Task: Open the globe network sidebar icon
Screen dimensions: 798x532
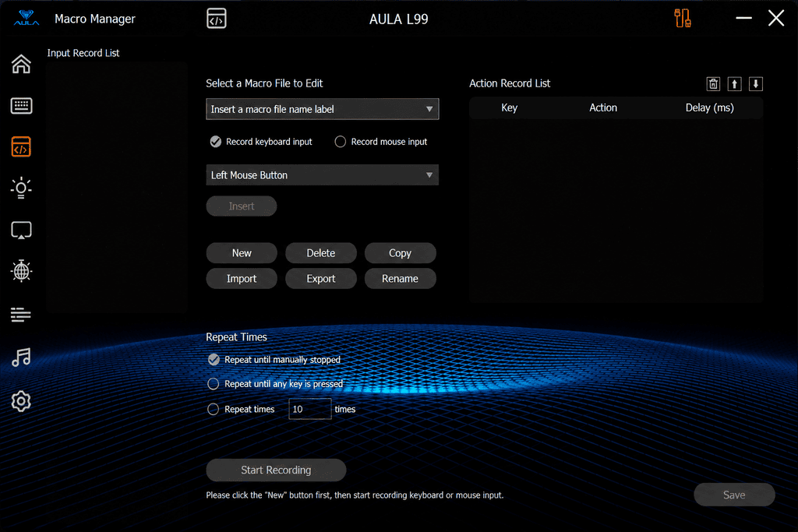Action: (21, 270)
